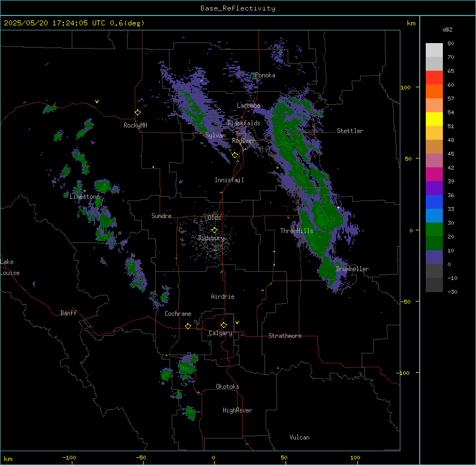Click the Calgary city label
The image size is (476, 465).
[220, 333]
